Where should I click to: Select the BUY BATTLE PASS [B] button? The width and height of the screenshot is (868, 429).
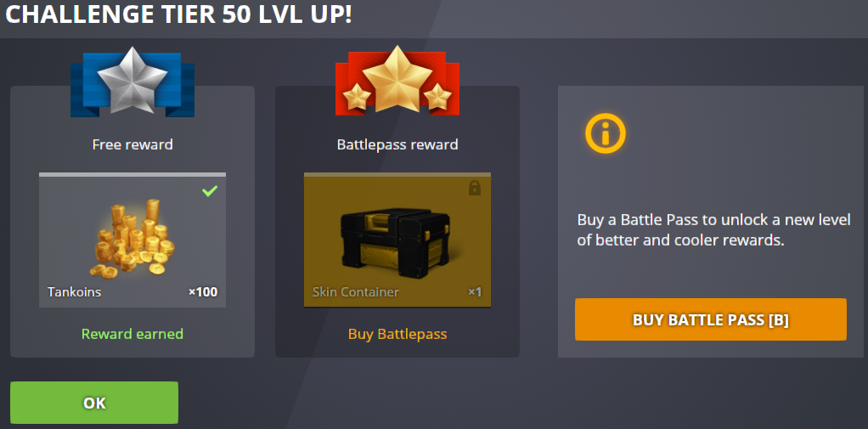pos(711,319)
